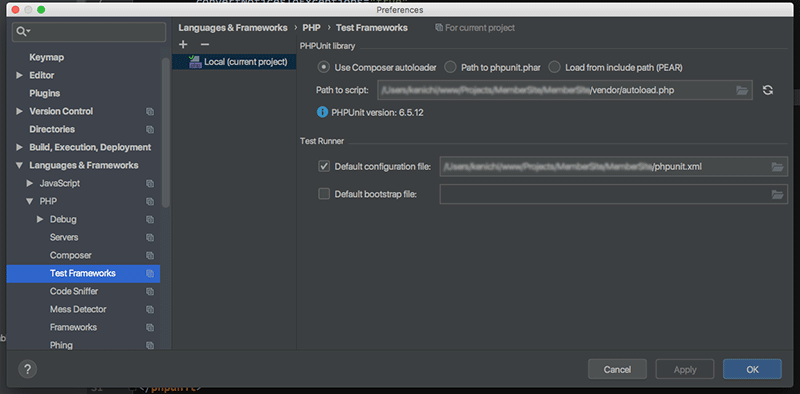
Task: Click the For current project copy icon
Action: click(x=439, y=28)
